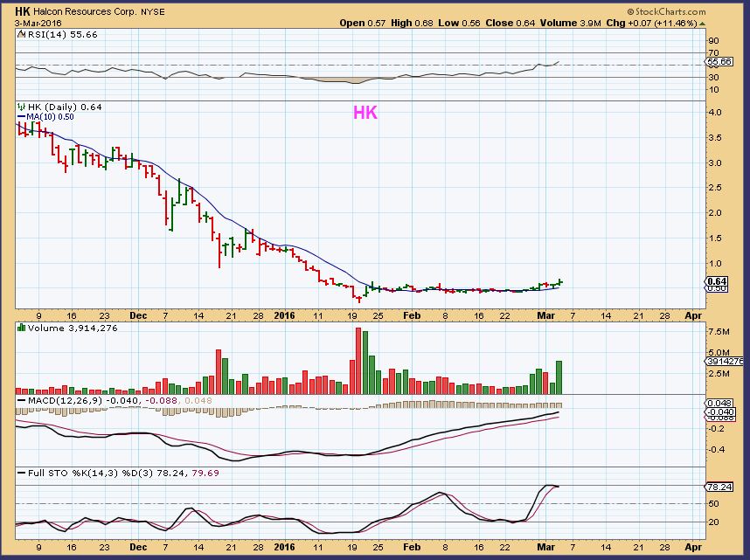Click the MA(10) 0.50 legend entry
Viewport: 750px width, 560px height.
pos(45,117)
